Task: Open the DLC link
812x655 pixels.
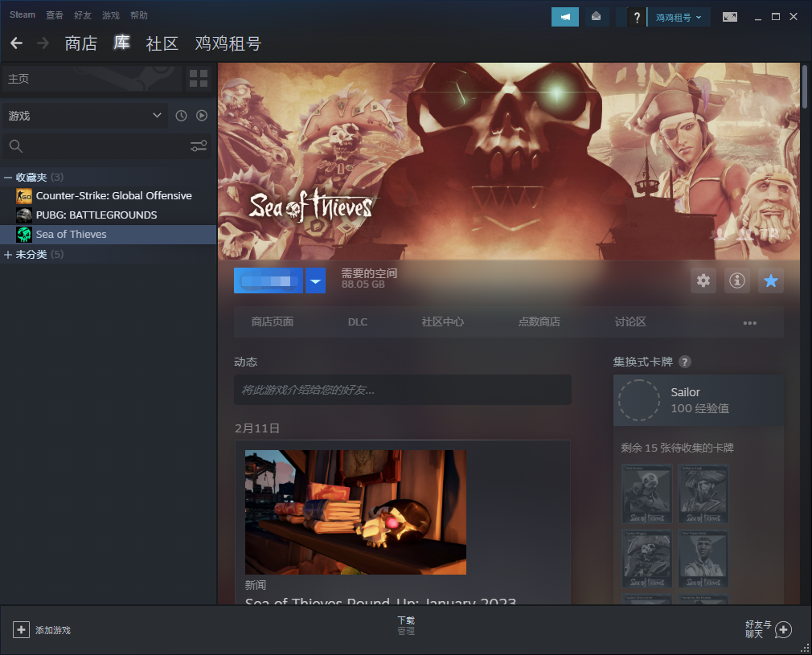Action: (357, 322)
